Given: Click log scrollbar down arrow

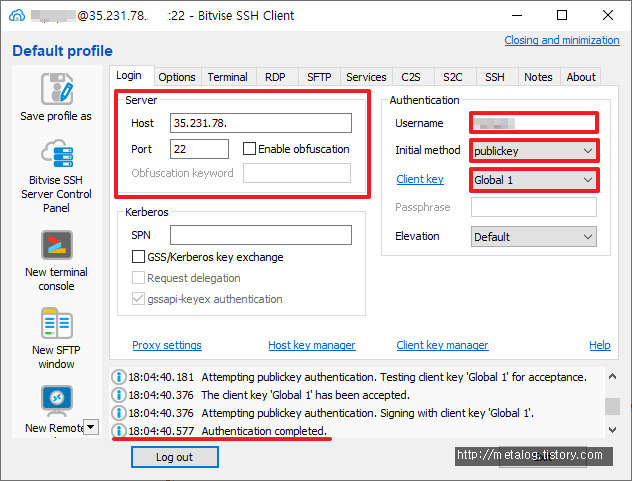Looking at the screenshot, I should [612, 430].
